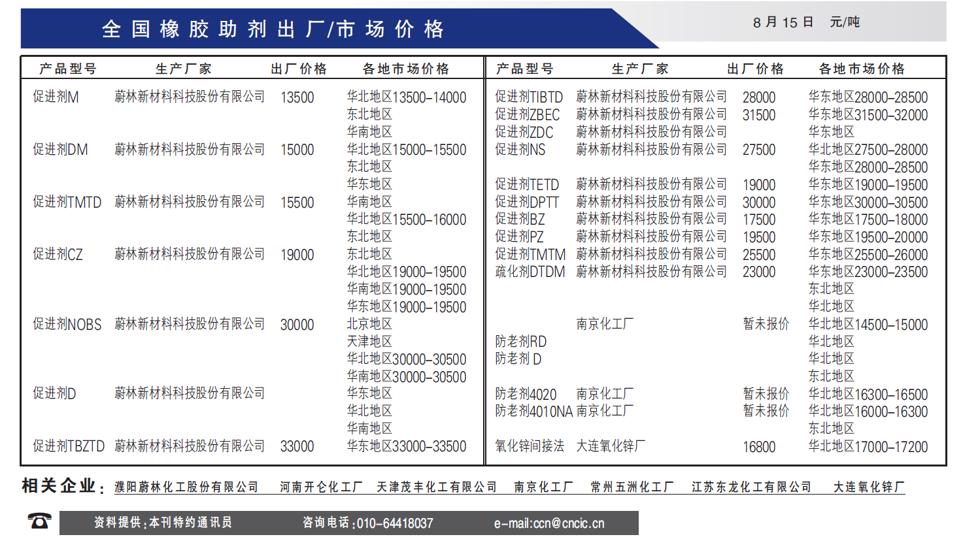Click factory price 31500 for 促进剂ZBEC

tap(759, 115)
